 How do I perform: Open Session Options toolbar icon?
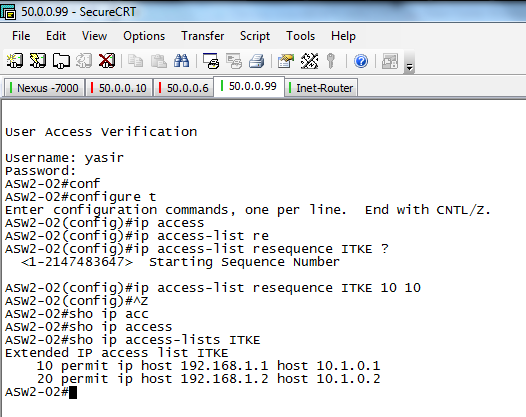pos(286,61)
